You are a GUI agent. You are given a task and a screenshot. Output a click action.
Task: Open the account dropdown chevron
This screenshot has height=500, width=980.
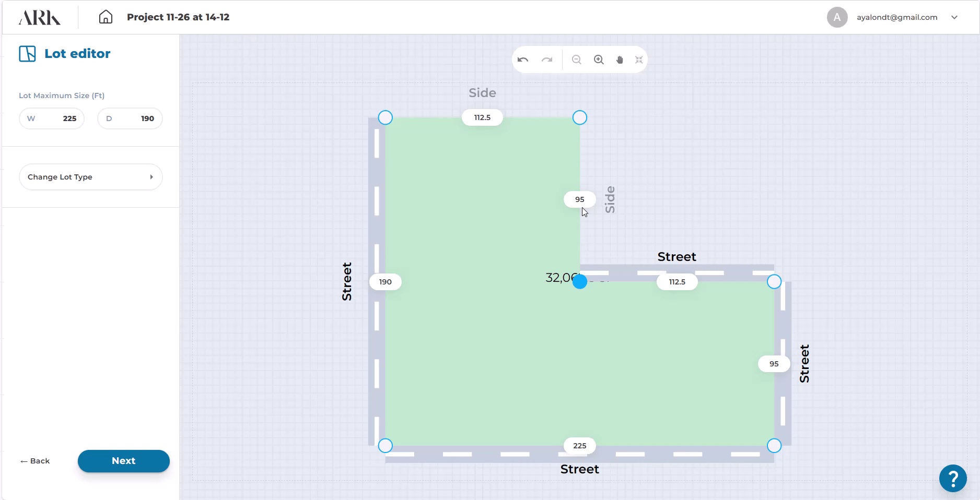click(954, 17)
